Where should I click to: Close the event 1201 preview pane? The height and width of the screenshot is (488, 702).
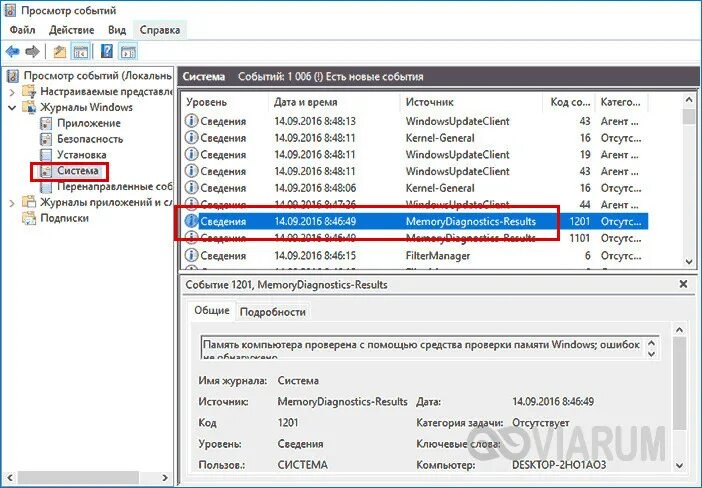683,284
